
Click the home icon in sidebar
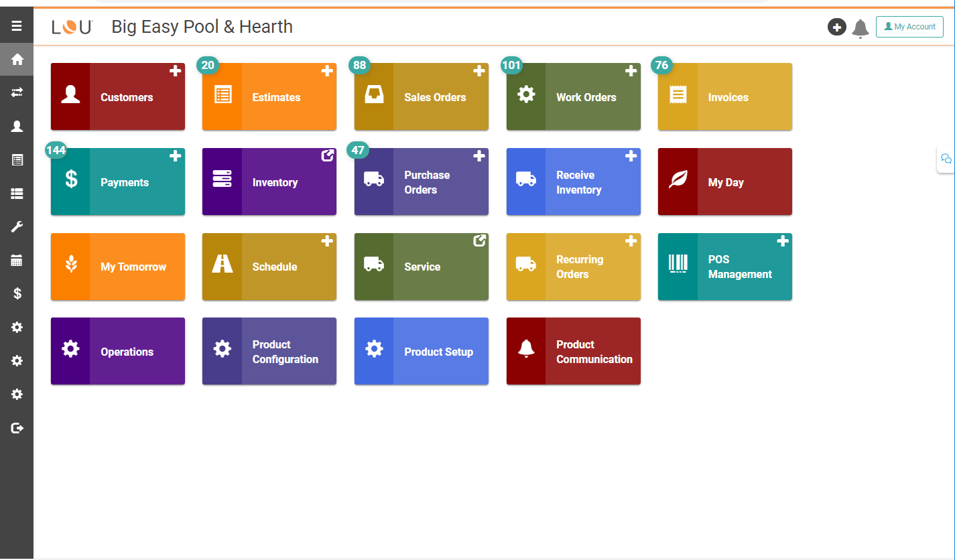pyautogui.click(x=17, y=60)
